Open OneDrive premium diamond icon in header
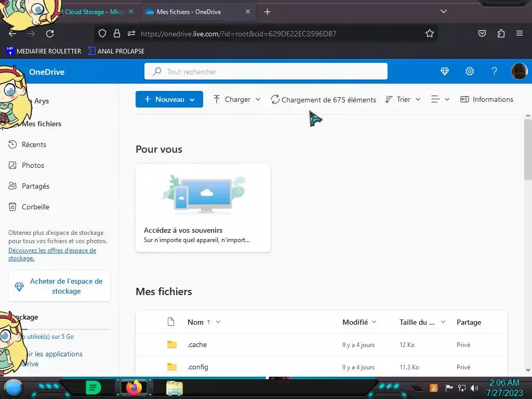 tap(445, 71)
